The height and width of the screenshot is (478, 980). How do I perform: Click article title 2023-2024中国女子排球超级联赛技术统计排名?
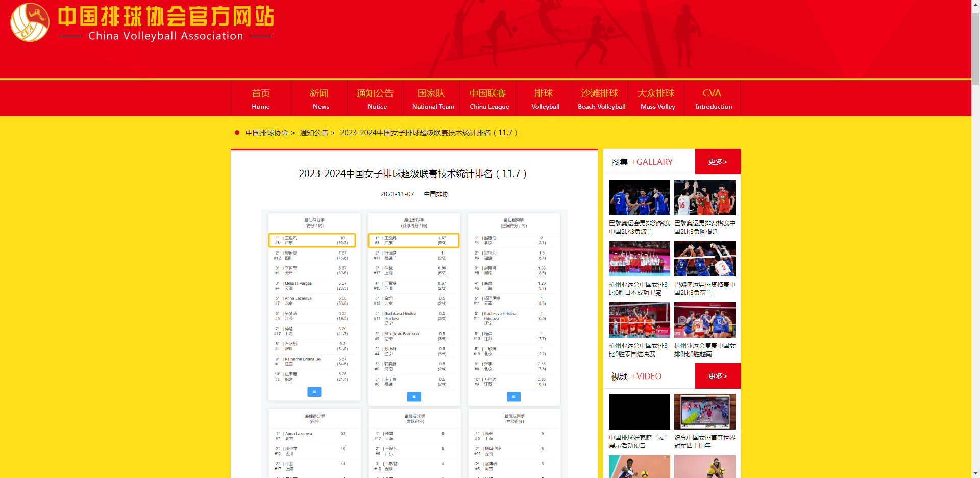pyautogui.click(x=413, y=174)
